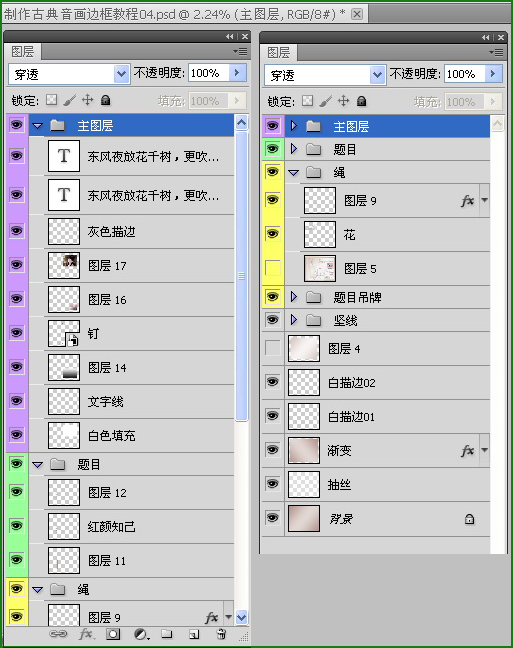Hide 图层 16 via its eye icon
The width and height of the screenshot is (513, 648).
click(x=17, y=298)
